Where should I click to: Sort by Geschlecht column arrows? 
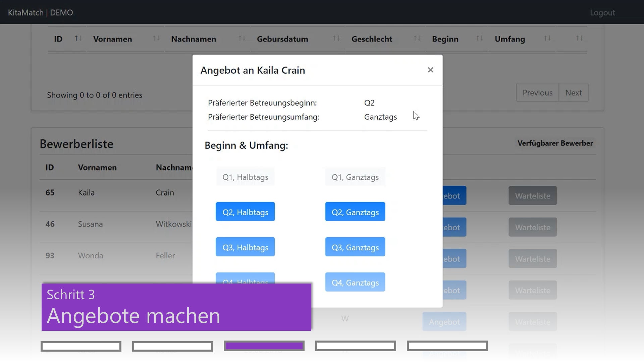417,39
